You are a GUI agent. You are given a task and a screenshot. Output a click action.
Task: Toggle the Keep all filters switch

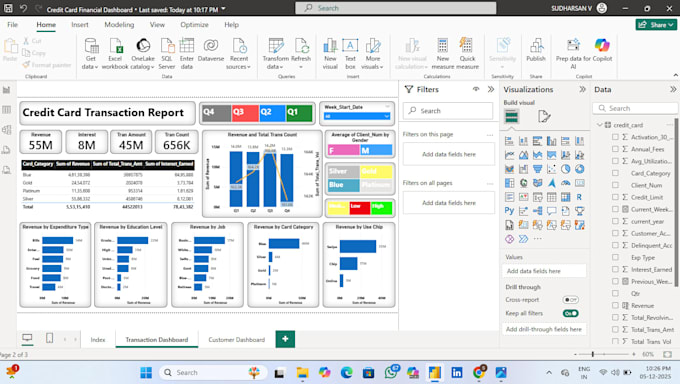570,313
